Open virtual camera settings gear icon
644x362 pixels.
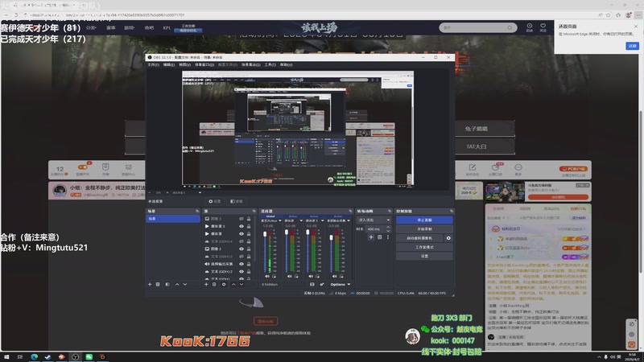pyautogui.click(x=448, y=238)
